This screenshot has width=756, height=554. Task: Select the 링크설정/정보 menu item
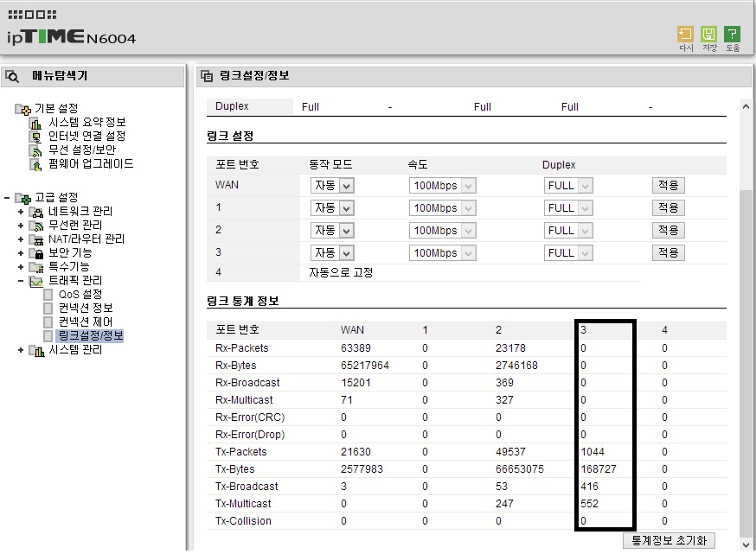[x=90, y=336]
